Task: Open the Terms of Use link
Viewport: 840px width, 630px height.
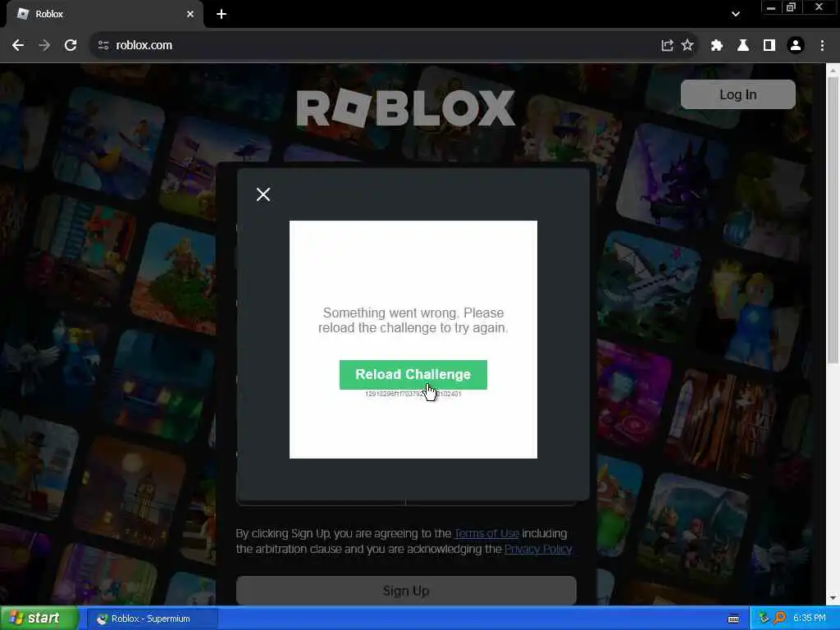Action: [486, 533]
